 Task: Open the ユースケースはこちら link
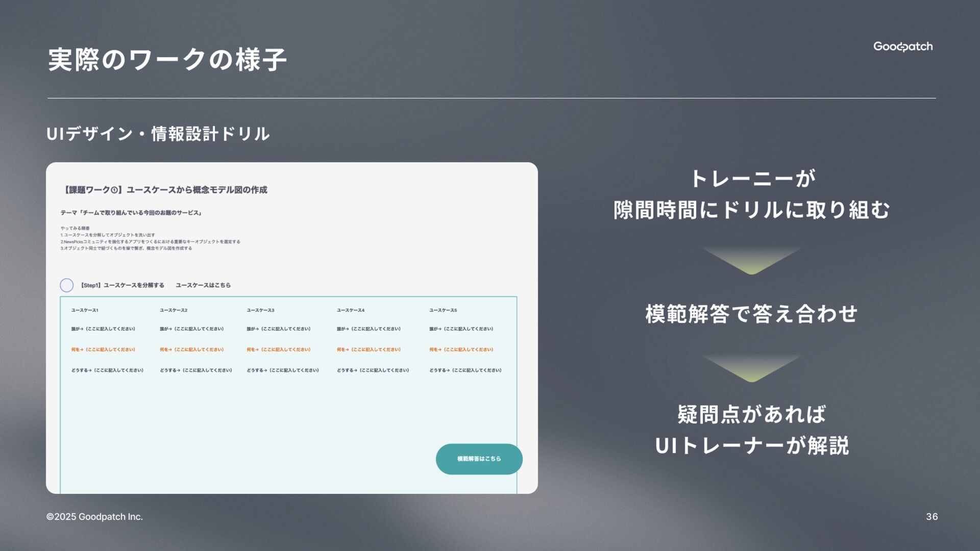click(x=203, y=285)
